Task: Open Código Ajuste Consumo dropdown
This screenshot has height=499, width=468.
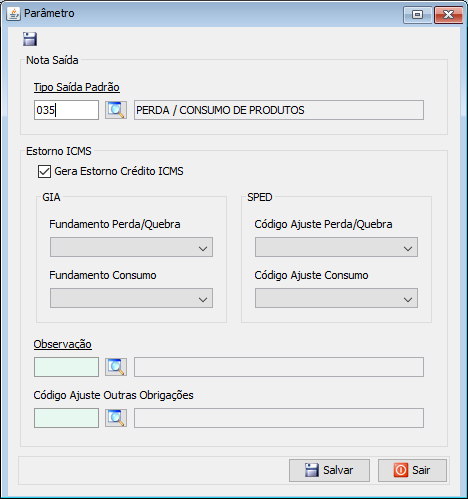Action: tap(336, 298)
